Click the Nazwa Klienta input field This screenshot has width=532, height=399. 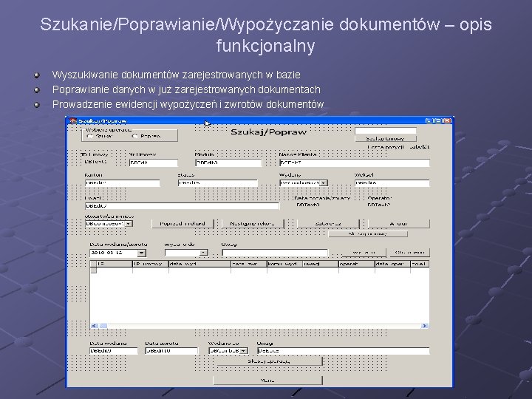(x=355, y=163)
